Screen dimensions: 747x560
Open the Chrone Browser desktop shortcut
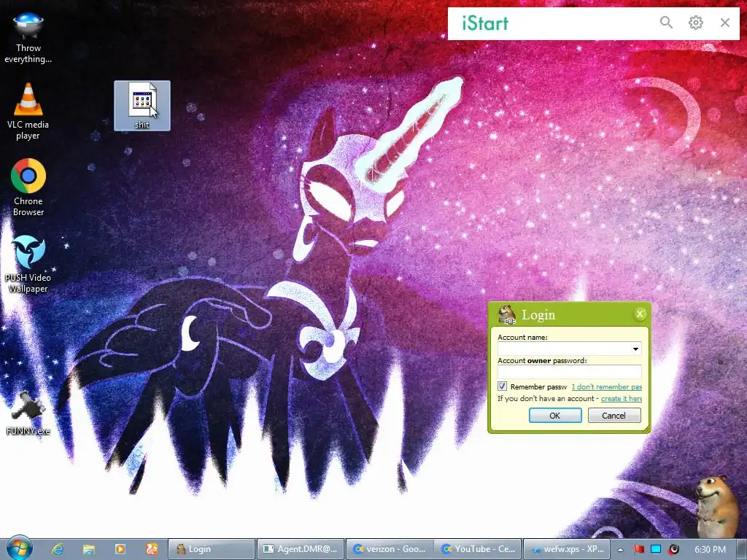tap(28, 187)
